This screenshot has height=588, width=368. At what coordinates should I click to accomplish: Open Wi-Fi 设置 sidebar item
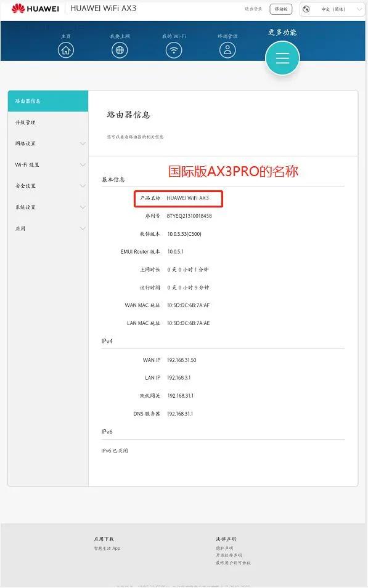pyautogui.click(x=48, y=164)
